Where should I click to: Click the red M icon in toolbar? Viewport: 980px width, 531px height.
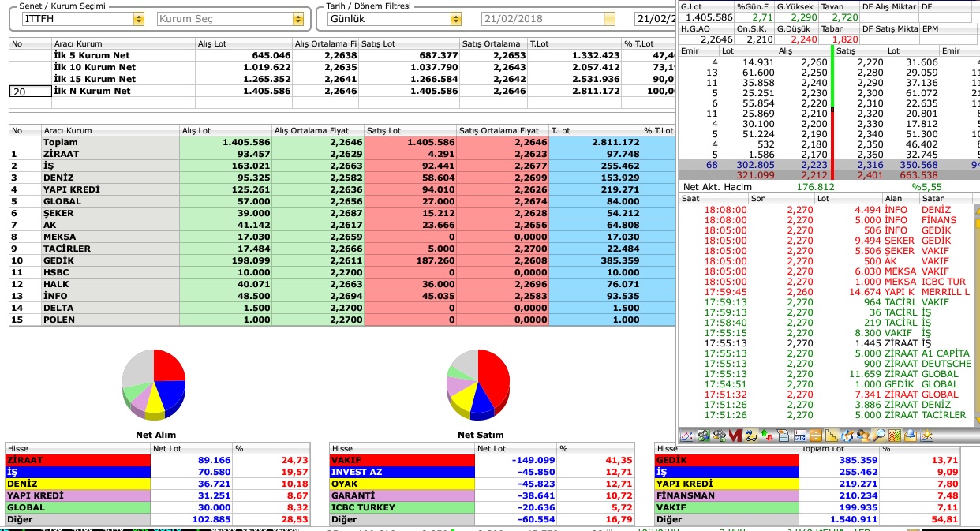click(x=735, y=435)
